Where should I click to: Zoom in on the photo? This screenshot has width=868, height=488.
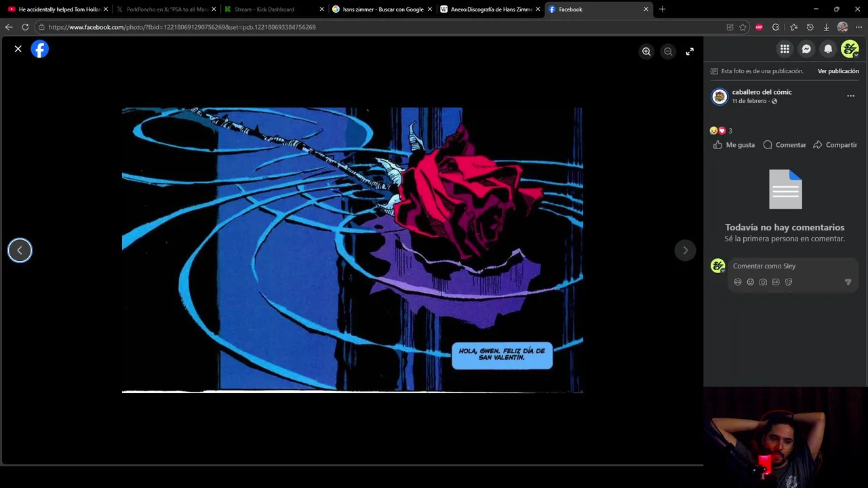(646, 52)
